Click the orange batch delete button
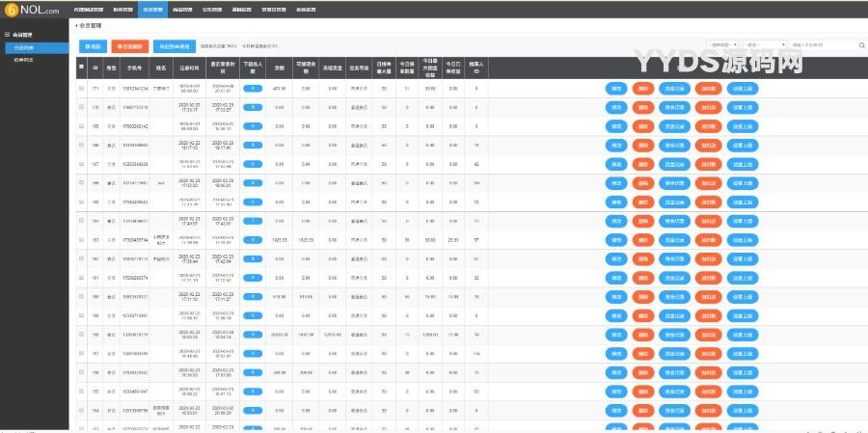Screen dimensions: 868x433 130,45
